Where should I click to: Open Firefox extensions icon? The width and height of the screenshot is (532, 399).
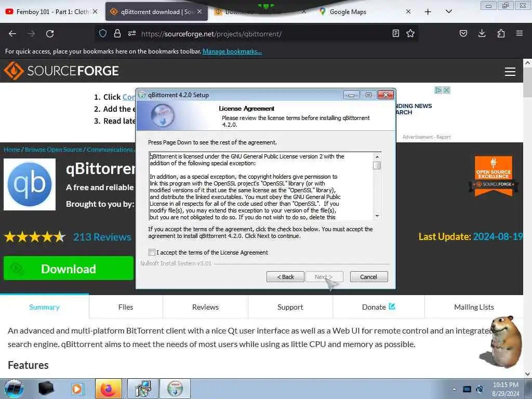(501, 33)
